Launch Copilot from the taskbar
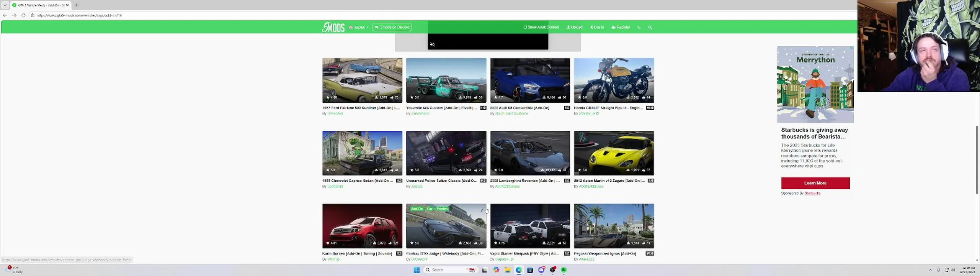This screenshot has height=276, width=980. pyautogui.click(x=496, y=270)
